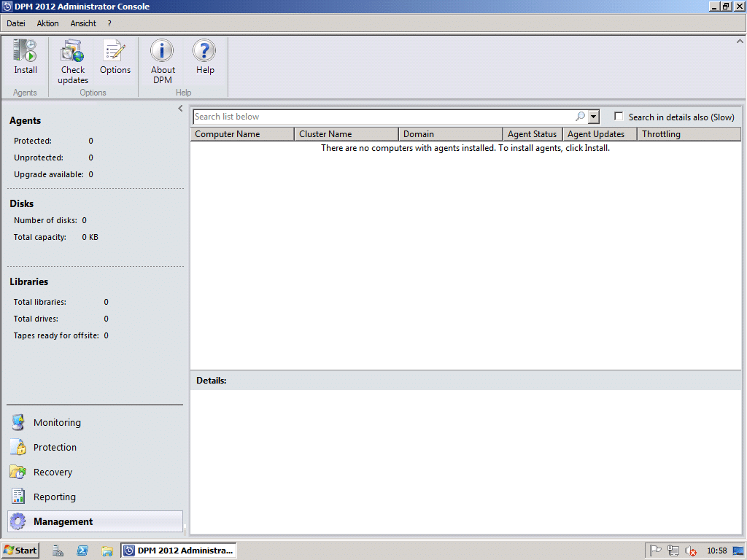This screenshot has height=560, width=747.
Task: Click the Check updates icon
Action: (x=72, y=51)
